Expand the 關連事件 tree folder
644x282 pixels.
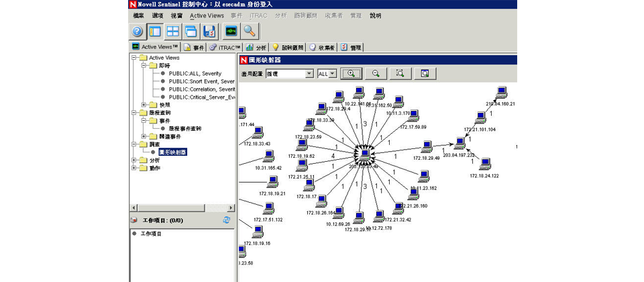click(144, 136)
